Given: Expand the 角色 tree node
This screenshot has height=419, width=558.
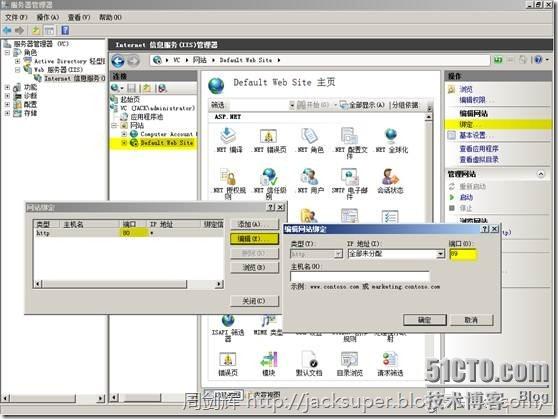Looking at the screenshot, I should point(7,53).
